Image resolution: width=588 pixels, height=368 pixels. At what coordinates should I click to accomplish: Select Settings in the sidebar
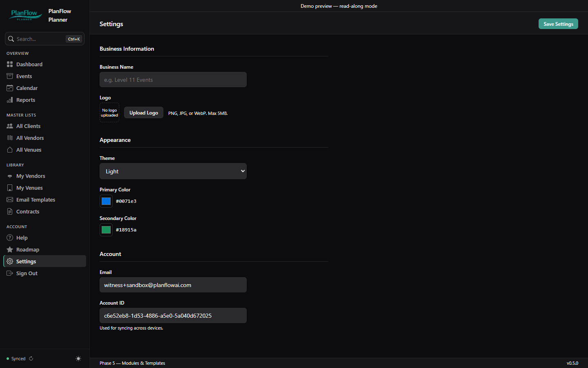45,261
